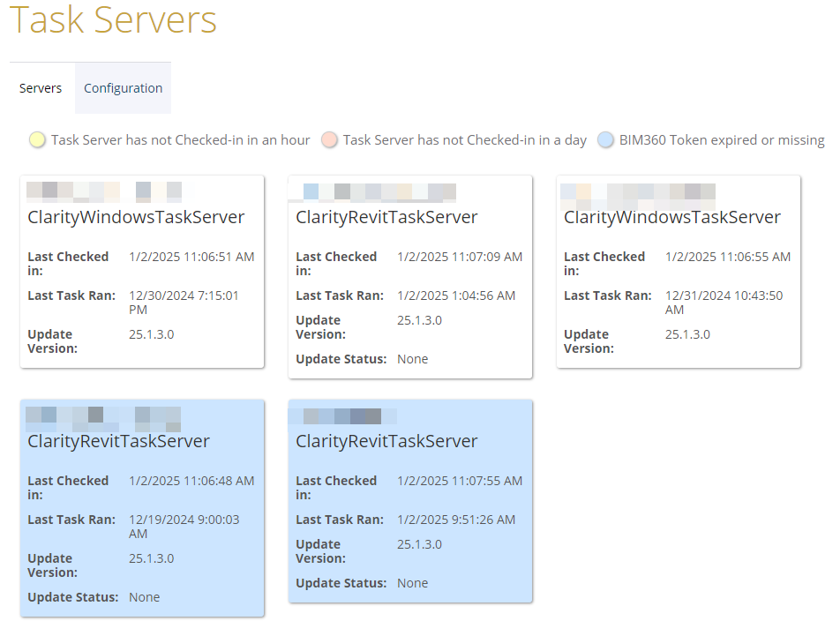Select the 'BIM360 Token expired or missing' legend text
840x636 pixels.
coord(721,139)
